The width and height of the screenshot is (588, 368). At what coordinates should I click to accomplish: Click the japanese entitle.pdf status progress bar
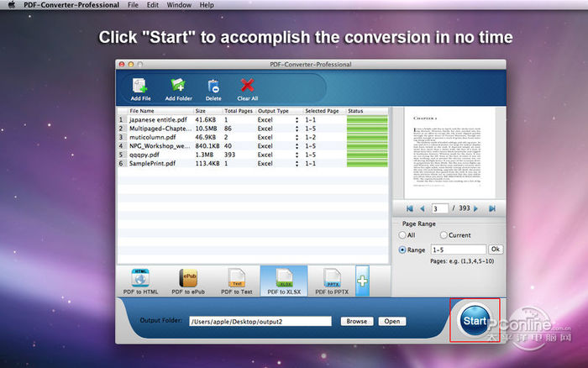(x=367, y=120)
